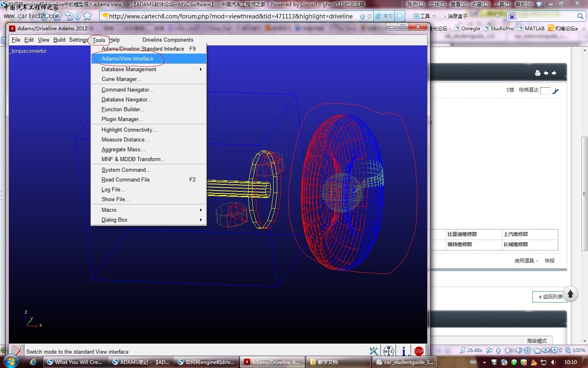The image size is (588, 368).
Task: Select Adams/View Interface menu item
Action: [x=149, y=59]
